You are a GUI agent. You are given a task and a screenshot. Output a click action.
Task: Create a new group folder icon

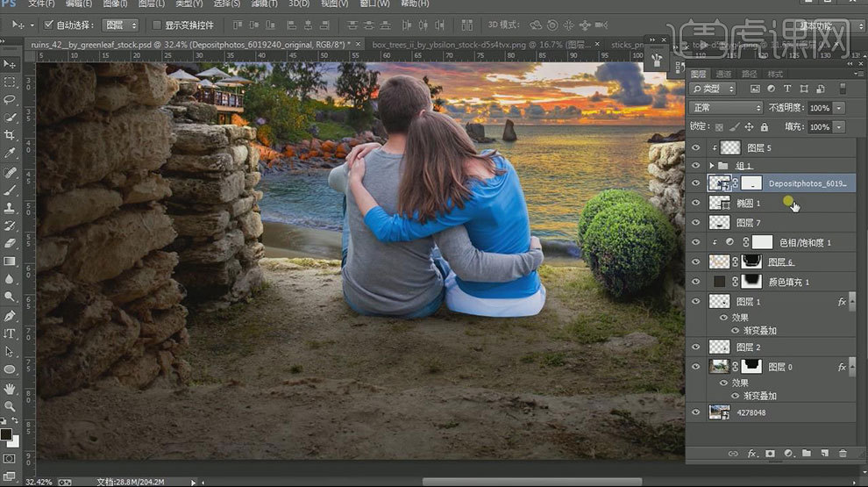tap(807, 453)
